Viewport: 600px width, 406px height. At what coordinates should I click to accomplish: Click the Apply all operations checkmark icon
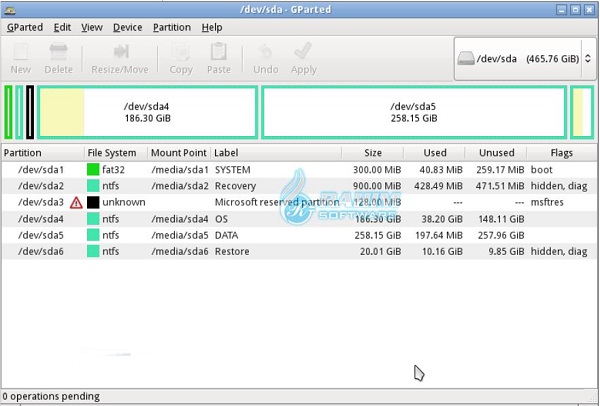(x=303, y=52)
